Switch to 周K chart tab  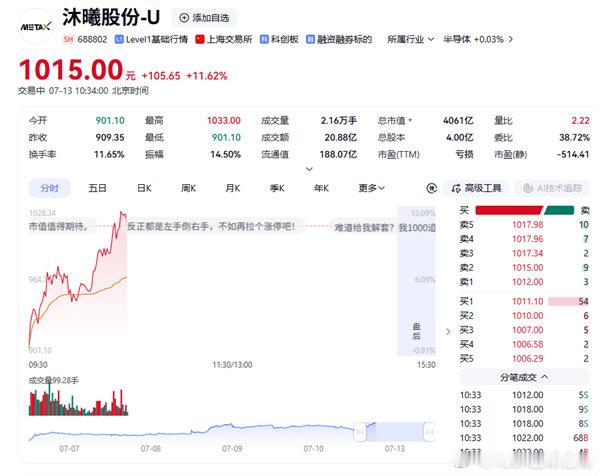click(x=188, y=188)
